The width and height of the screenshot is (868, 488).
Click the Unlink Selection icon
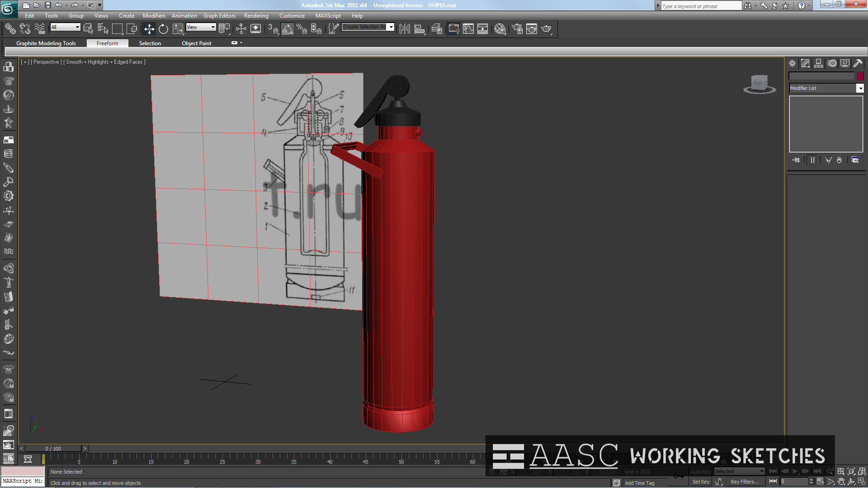pyautogui.click(x=25, y=29)
